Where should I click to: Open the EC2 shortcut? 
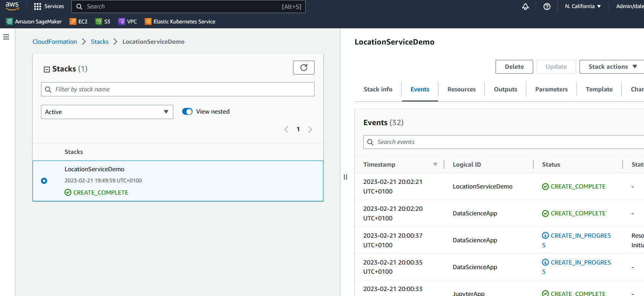point(79,21)
